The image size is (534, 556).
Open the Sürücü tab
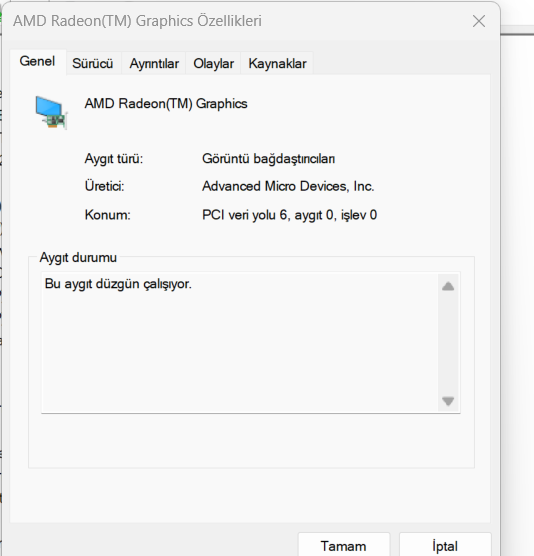[93, 64]
